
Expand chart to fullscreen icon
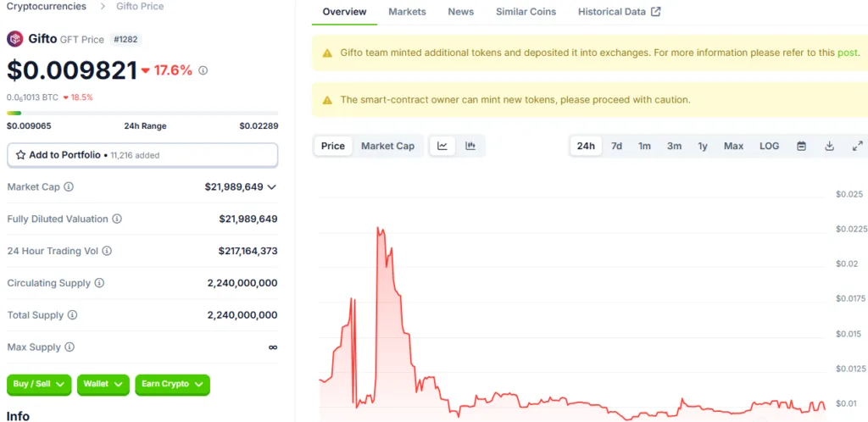pos(858,146)
